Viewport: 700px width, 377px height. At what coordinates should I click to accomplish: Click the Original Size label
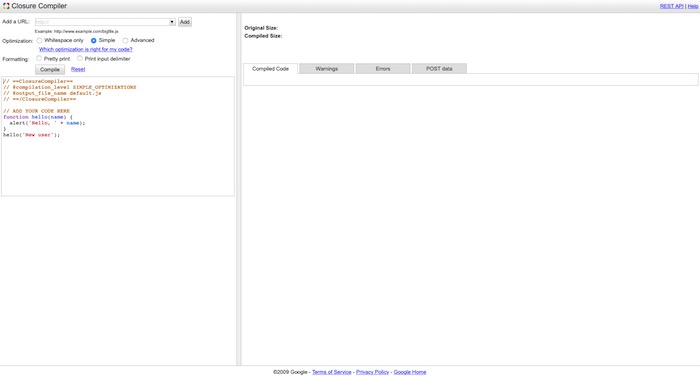coord(261,28)
